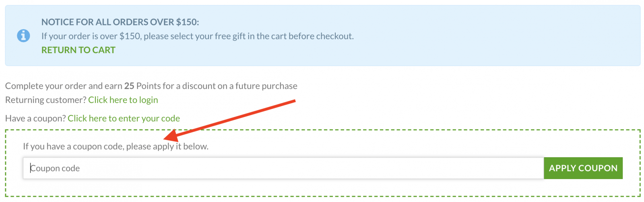Screen dimensions: 644x202
Task: Follow the RETURN TO CART link
Action: click(78, 50)
